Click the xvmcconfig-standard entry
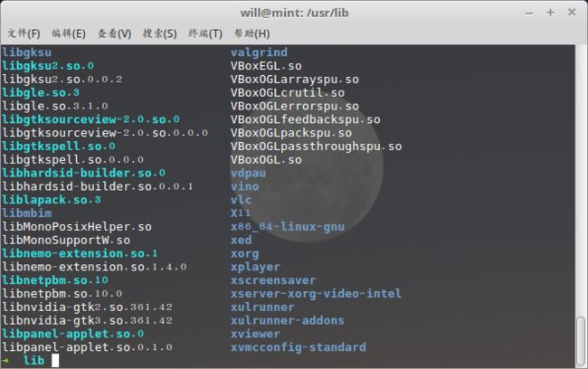 point(299,347)
